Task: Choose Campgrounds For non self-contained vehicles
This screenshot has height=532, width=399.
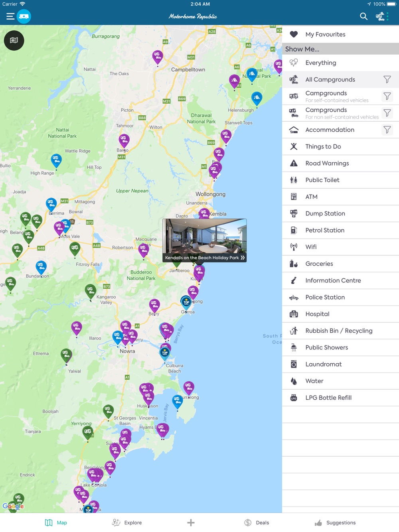Action: [342, 113]
